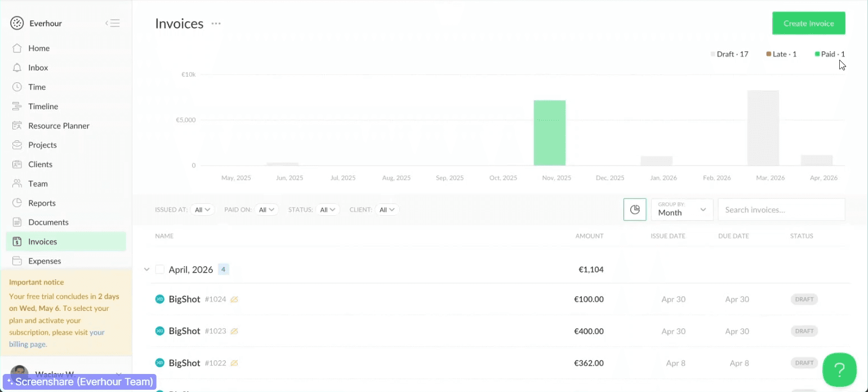Click the Due Date column header

click(x=733, y=236)
